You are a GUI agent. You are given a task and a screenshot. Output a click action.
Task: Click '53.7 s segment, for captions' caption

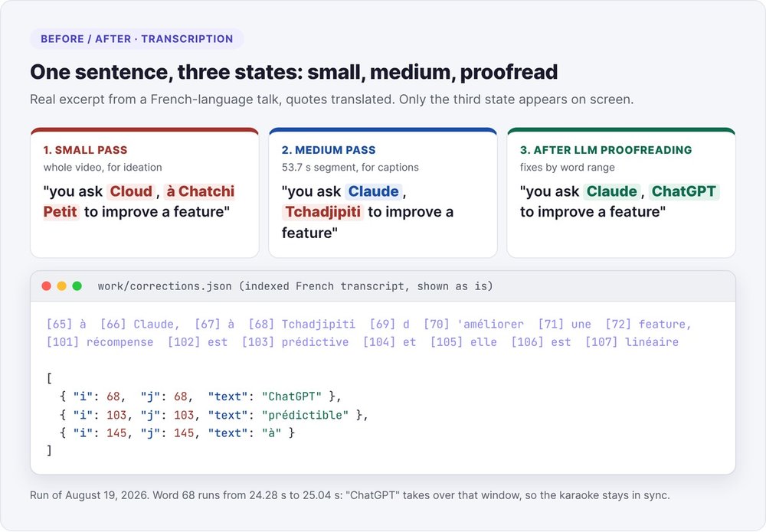pos(350,168)
